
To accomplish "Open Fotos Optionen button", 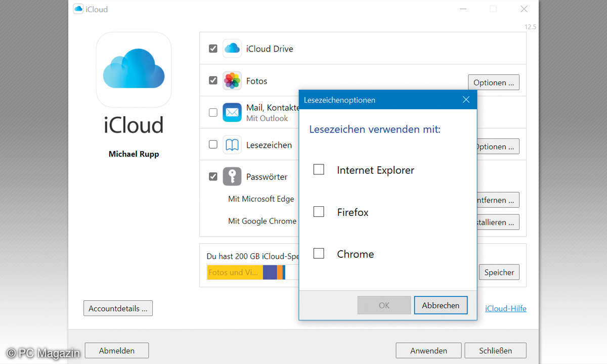I will pos(494,82).
